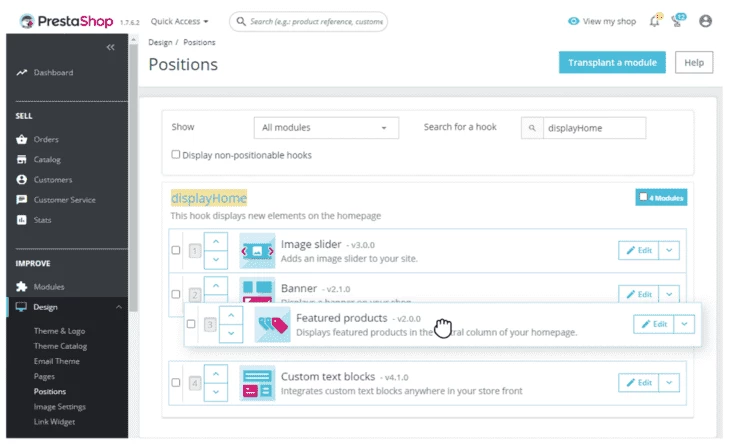The height and width of the screenshot is (446, 730).
Task: Expand Image slider Edit dropdown arrow
Action: [x=669, y=251]
